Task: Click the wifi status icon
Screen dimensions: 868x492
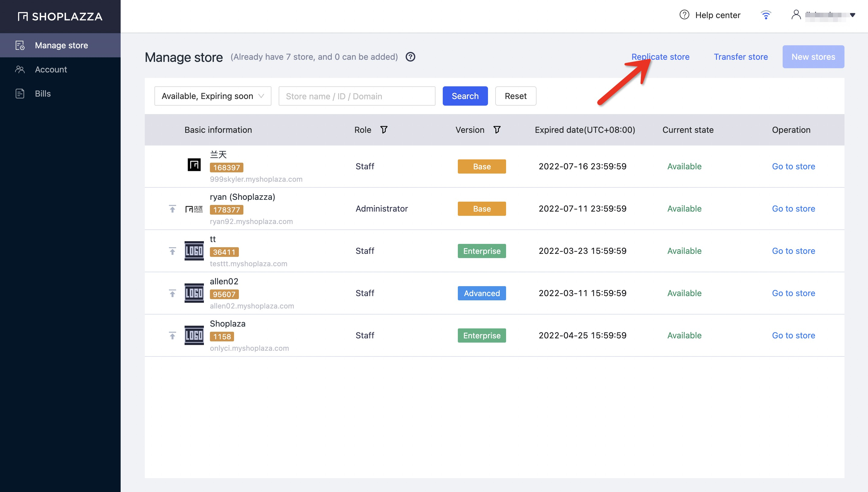Action: (766, 15)
